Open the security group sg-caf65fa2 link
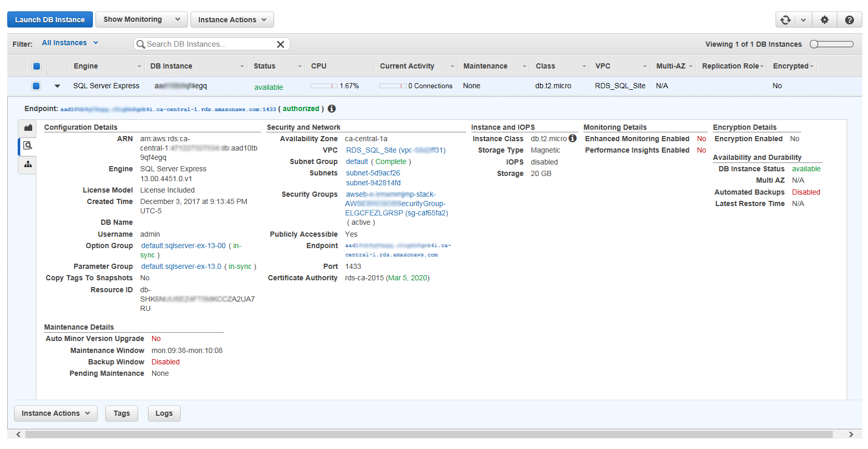Screen dimensions: 868x449 point(397,203)
